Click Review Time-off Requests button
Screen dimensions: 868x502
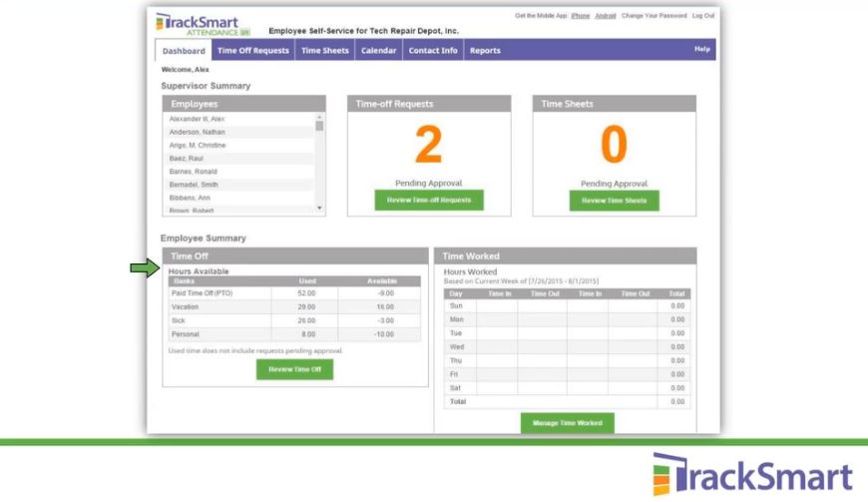429,200
